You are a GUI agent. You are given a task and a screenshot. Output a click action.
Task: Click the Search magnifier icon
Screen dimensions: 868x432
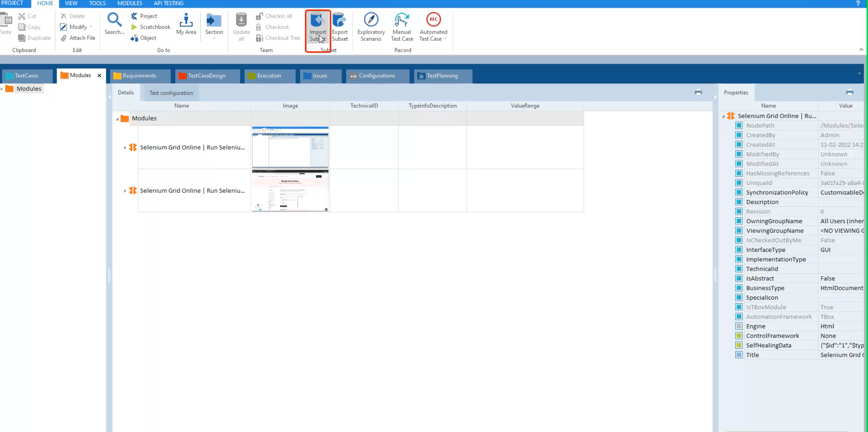114,20
